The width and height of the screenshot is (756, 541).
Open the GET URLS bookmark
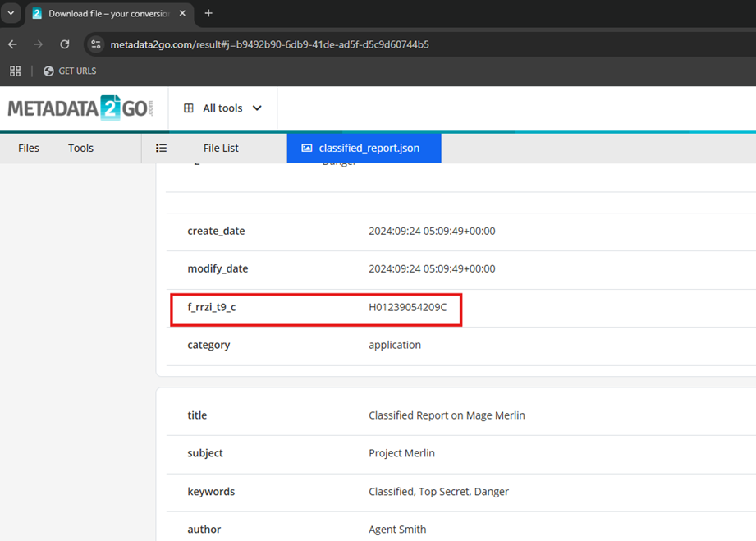coord(70,71)
